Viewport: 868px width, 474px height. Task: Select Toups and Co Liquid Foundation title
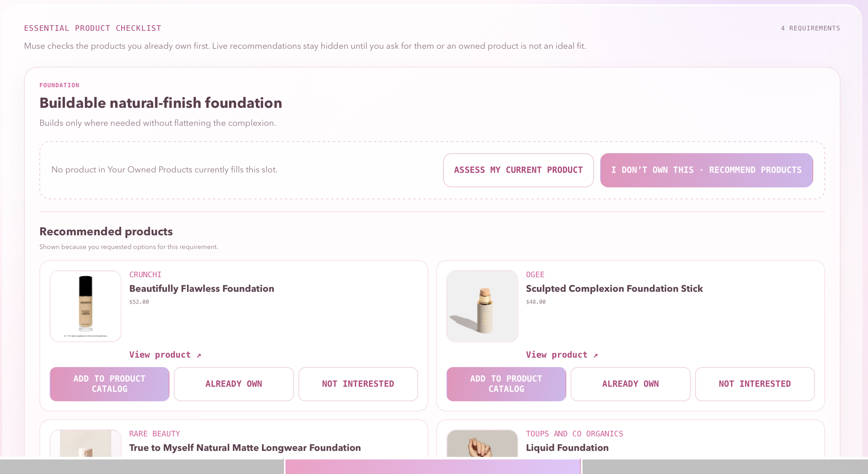click(567, 448)
